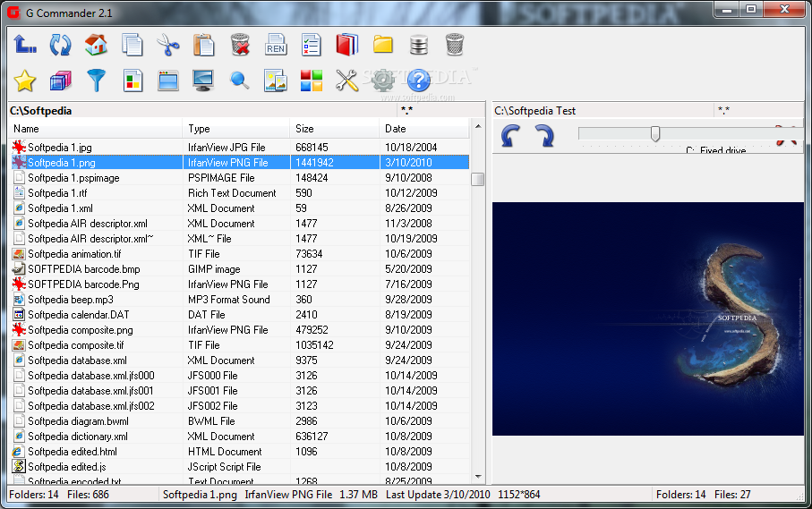The height and width of the screenshot is (509, 812).
Task: Click the computer monitor icon
Action: click(x=203, y=81)
